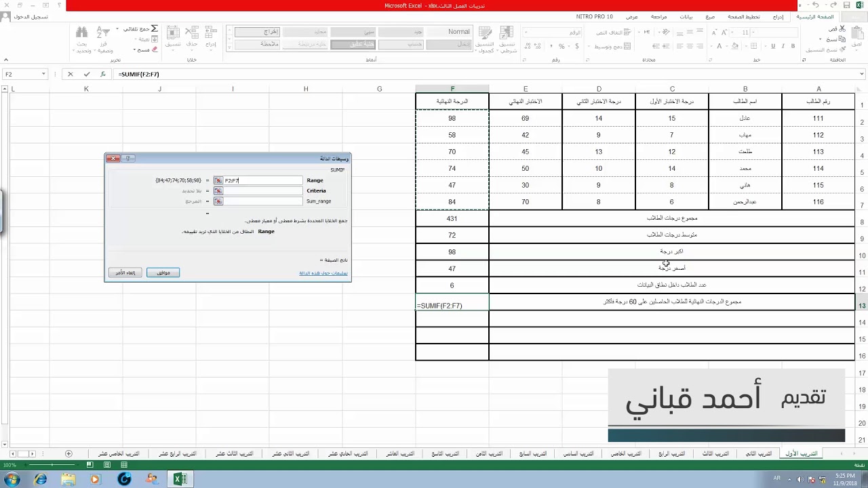Click the add new sheet plus icon
Viewport: 868px width, 488px height.
tap(68, 453)
